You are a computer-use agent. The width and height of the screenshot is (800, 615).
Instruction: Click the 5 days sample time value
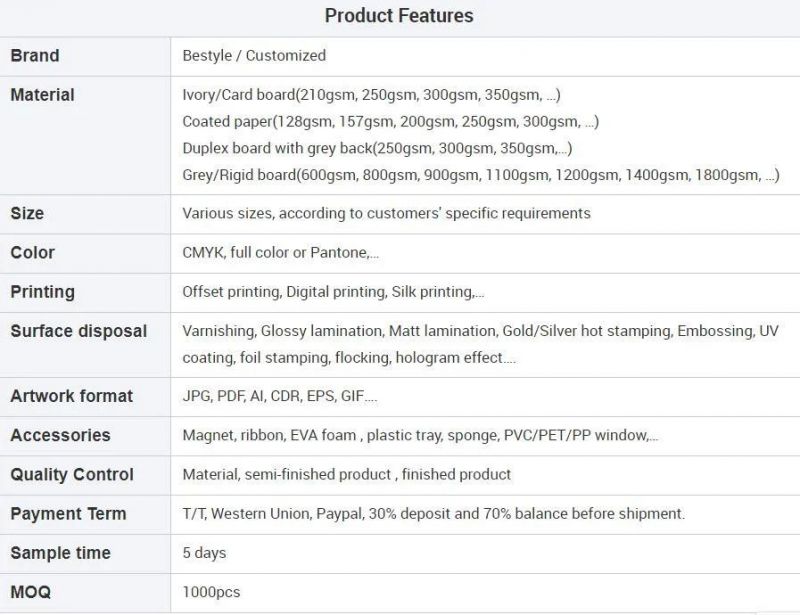tap(204, 553)
